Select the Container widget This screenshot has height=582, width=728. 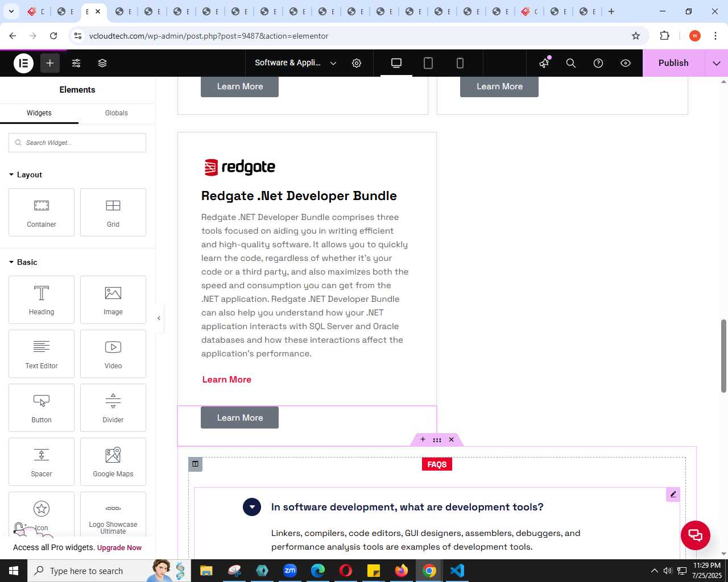coord(42,212)
